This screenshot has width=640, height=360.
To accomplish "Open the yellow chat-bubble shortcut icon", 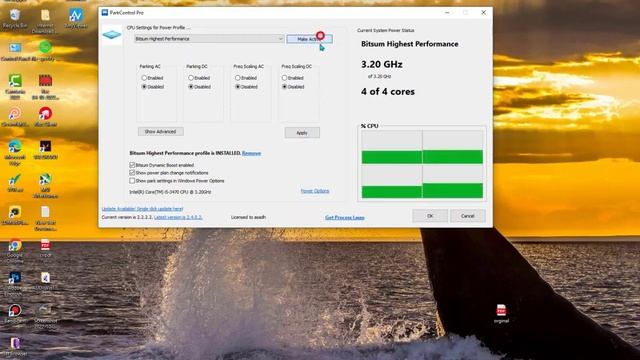I will (x=15, y=216).
